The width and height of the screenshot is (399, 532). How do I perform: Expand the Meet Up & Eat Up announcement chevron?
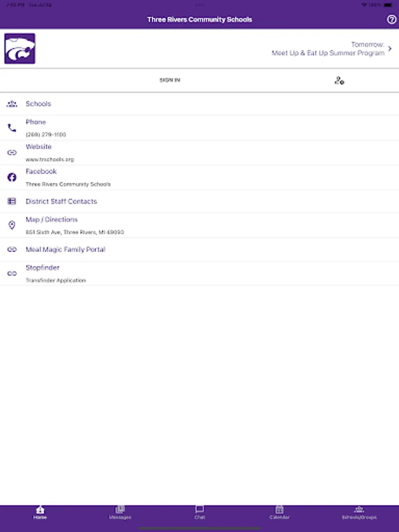coord(390,48)
